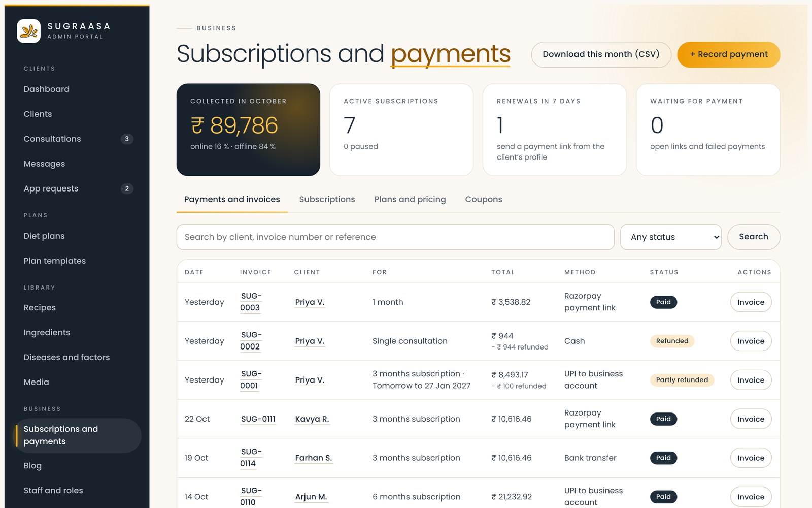Go to Diet plans

point(77,236)
